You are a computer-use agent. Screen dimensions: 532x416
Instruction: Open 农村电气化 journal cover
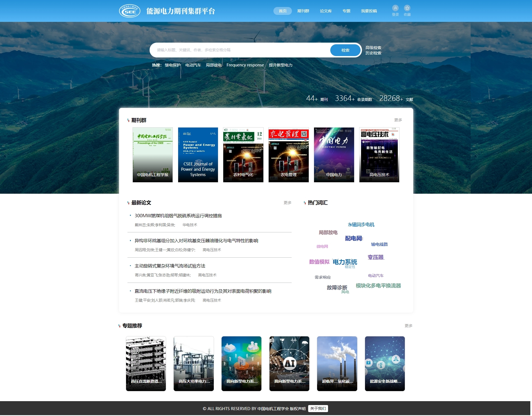pyautogui.click(x=243, y=155)
